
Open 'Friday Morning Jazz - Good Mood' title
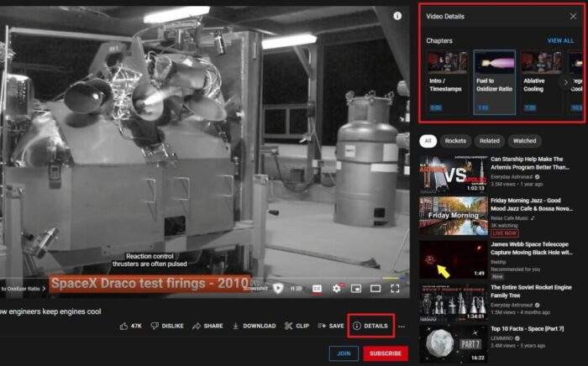tap(532, 205)
